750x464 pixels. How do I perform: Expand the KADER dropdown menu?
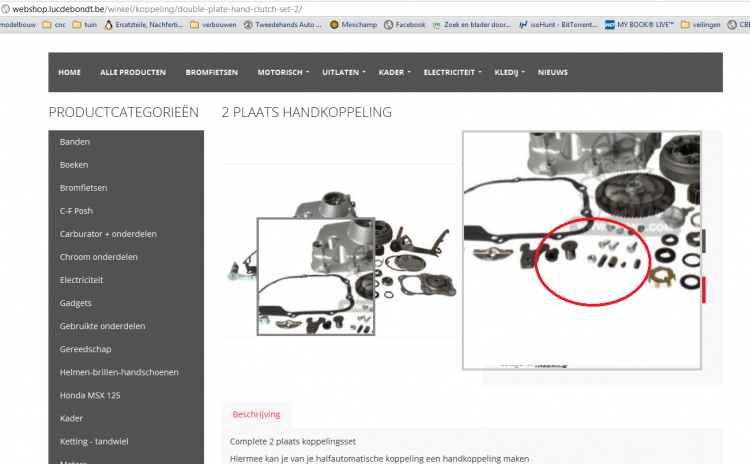pyautogui.click(x=394, y=72)
